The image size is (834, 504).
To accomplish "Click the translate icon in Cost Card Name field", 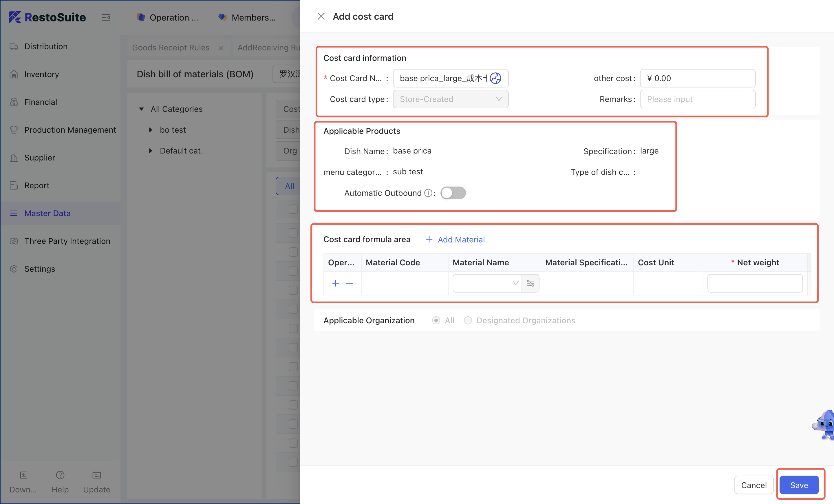I will coord(495,78).
